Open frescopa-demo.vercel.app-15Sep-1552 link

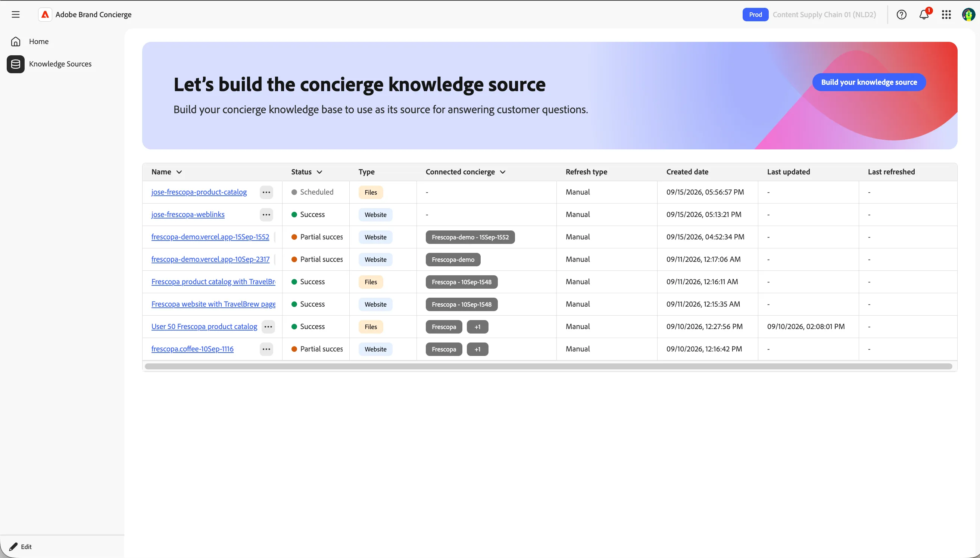[x=210, y=237]
